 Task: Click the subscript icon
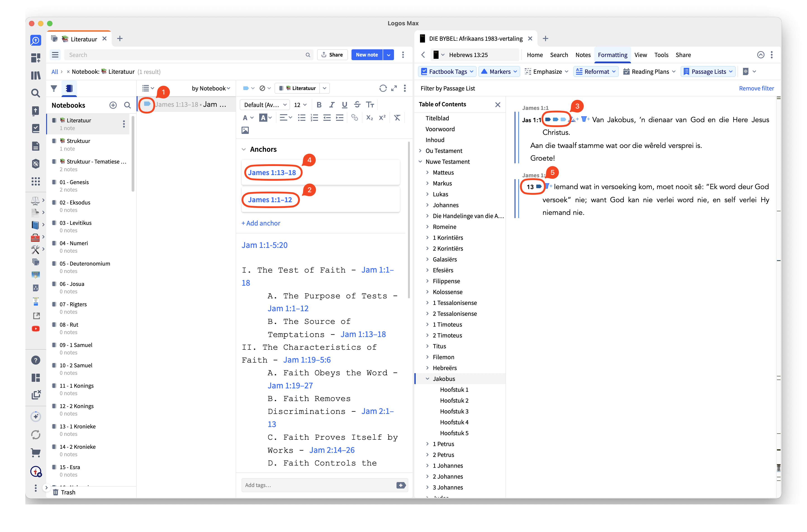coord(369,118)
